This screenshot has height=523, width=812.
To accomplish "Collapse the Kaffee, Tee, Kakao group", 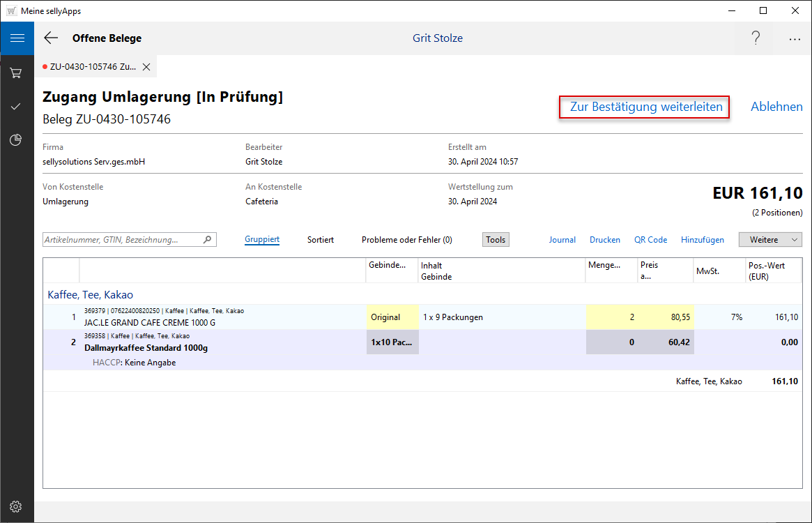I will (90, 294).
